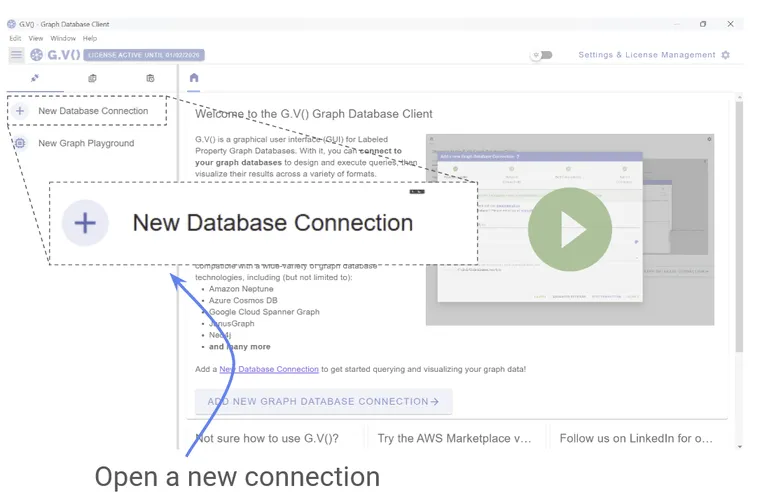769x493 pixels.
Task: Play the introduction video
Action: pyautogui.click(x=570, y=229)
